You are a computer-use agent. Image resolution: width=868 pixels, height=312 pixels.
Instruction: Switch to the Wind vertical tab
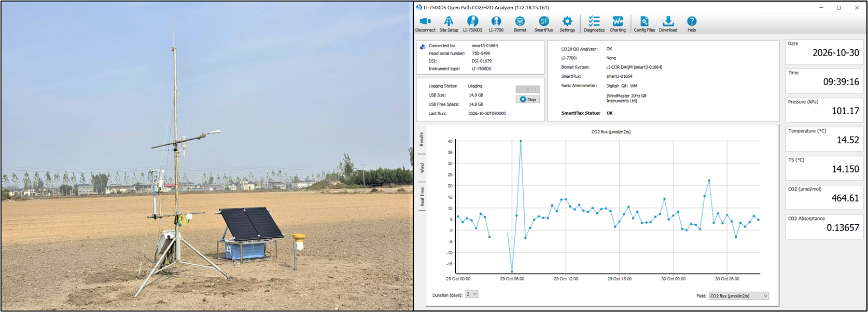(x=422, y=168)
